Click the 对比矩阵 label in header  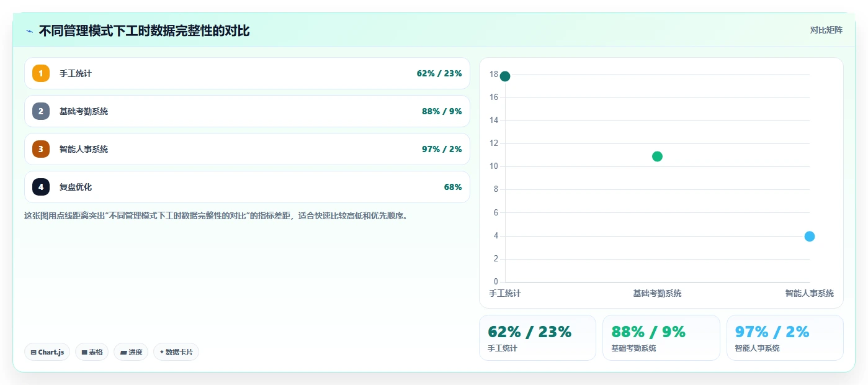point(826,30)
